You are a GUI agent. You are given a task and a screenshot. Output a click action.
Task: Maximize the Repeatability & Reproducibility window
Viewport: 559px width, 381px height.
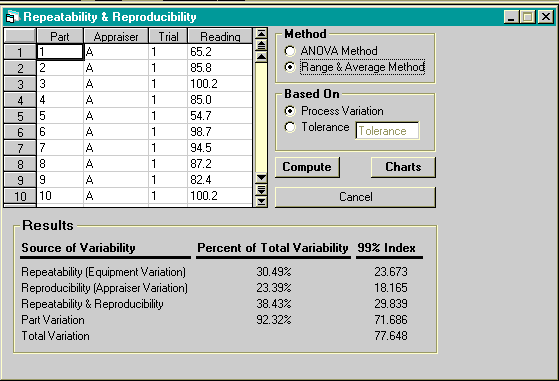coord(528,17)
